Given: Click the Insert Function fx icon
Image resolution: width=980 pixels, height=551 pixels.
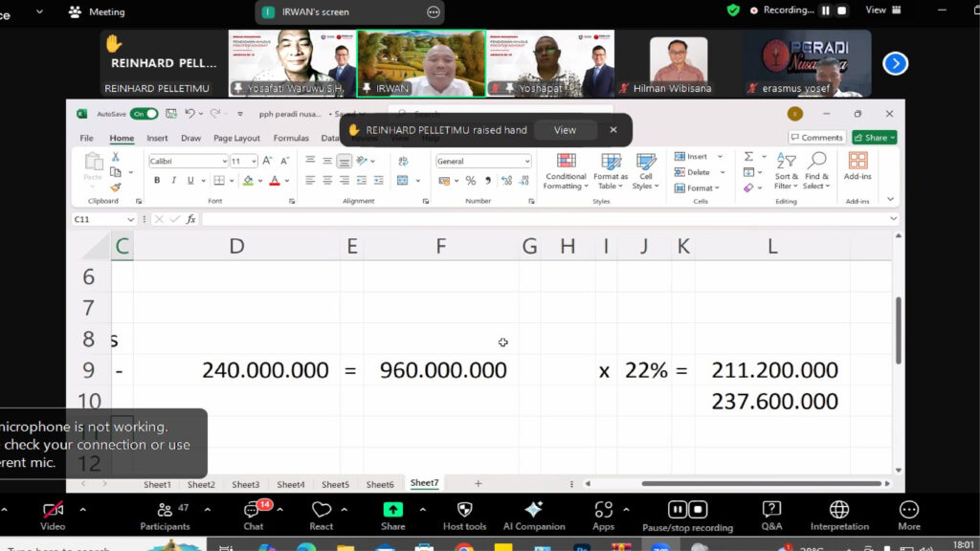Looking at the screenshot, I should coord(190,219).
